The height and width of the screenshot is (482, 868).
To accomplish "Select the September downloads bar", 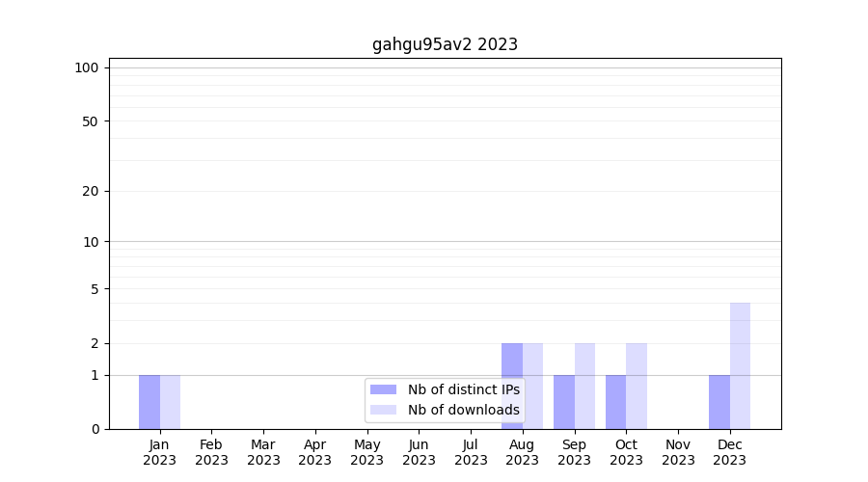I will click(x=584, y=386).
